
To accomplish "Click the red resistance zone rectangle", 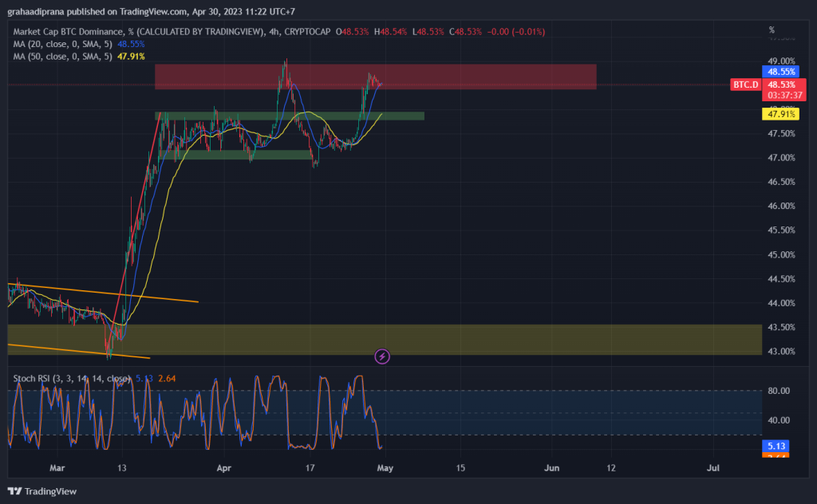I will 375,77.
